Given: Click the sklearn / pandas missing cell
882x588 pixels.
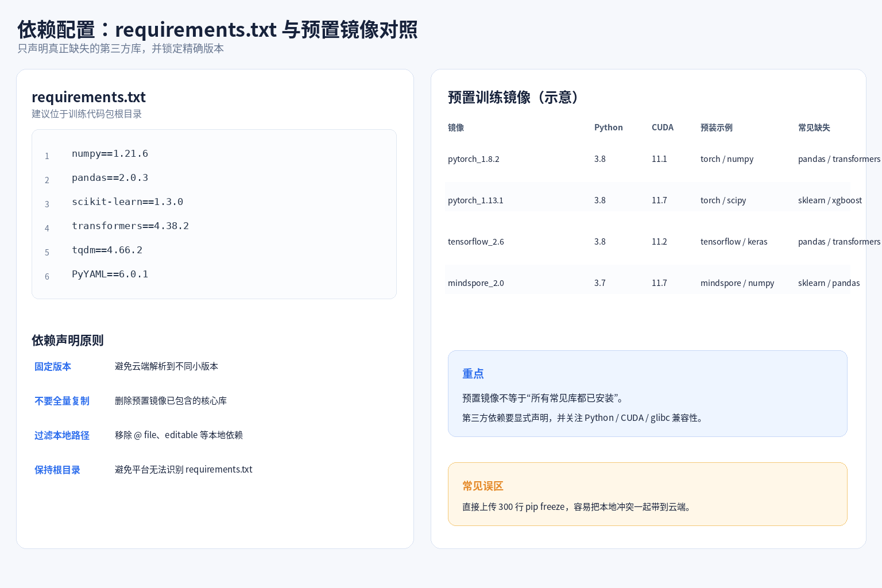Looking at the screenshot, I should [829, 283].
